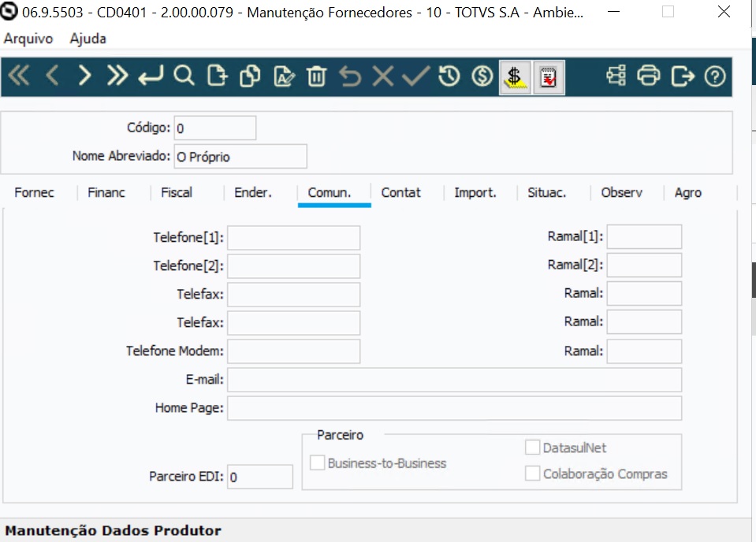Jump to last record double-right arrow

point(117,76)
